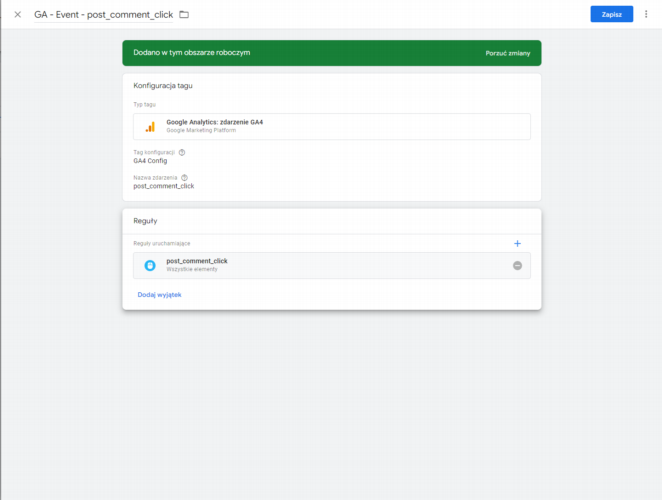Screen dimensions: 662x500
Task: Close the tag editor with the X icon
Action: (x=17, y=15)
